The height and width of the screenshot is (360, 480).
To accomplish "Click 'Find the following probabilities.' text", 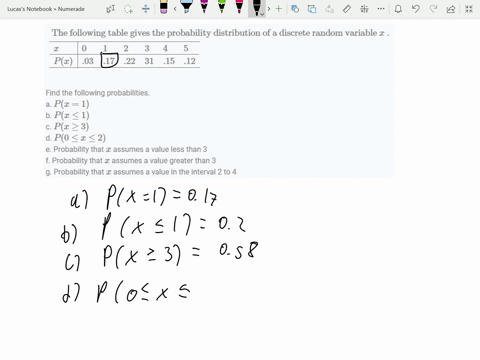I will pos(97,93).
